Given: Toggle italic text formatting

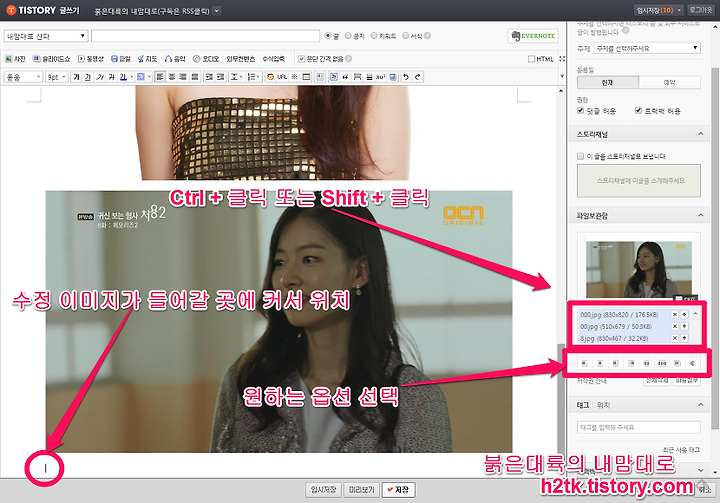Looking at the screenshot, I should (x=100, y=77).
